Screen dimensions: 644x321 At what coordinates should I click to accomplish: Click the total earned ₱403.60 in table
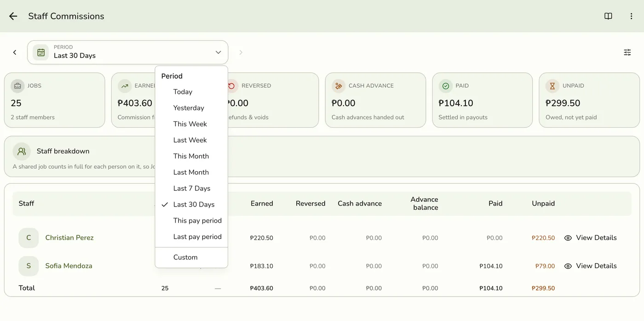pyautogui.click(x=262, y=288)
